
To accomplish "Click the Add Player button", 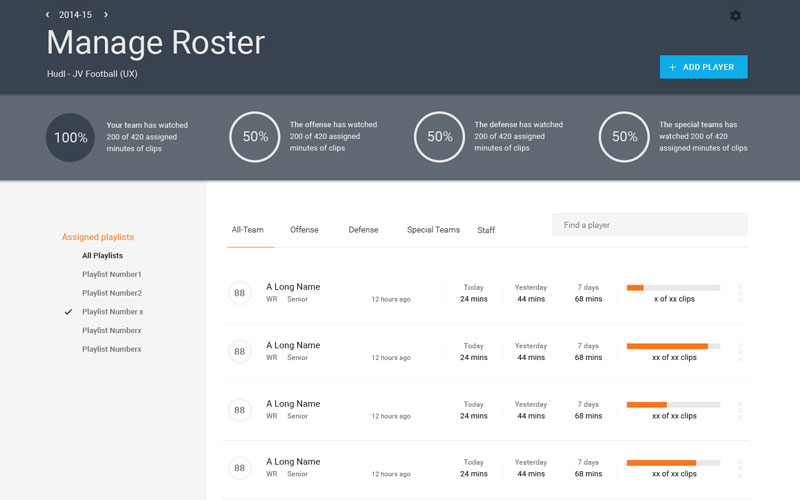I will [703, 67].
